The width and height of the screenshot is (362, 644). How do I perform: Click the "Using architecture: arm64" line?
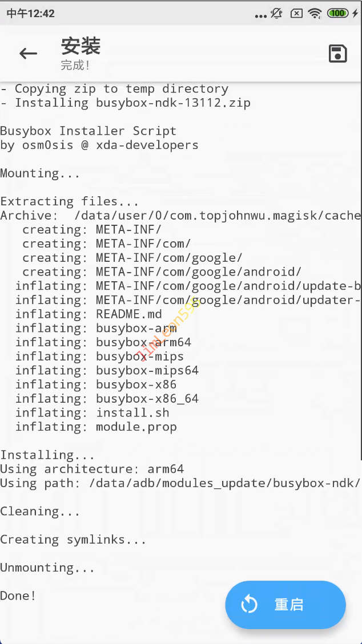click(x=92, y=469)
